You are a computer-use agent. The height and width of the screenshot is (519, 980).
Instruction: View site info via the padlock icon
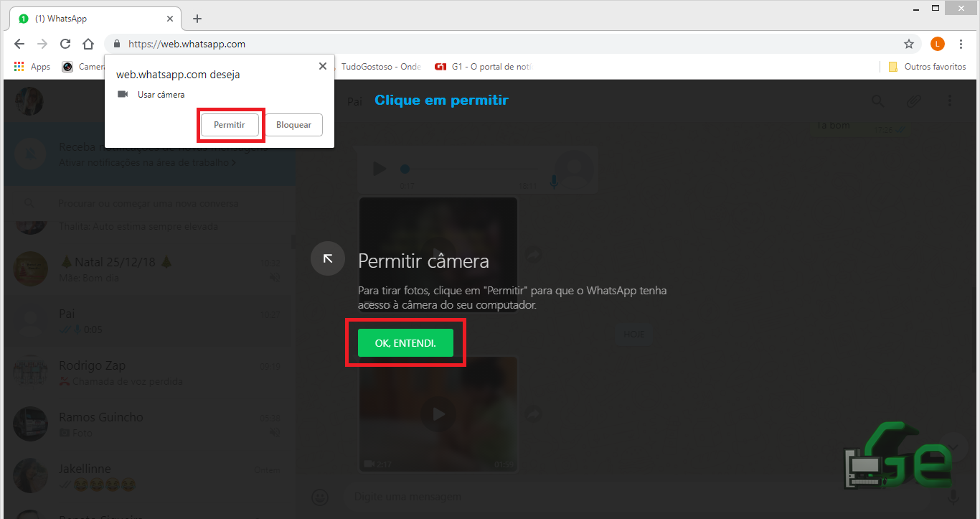pyautogui.click(x=117, y=44)
